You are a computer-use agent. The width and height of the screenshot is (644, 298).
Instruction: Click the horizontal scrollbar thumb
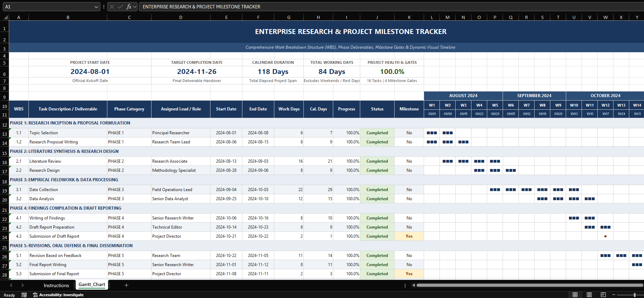[x=530, y=285]
